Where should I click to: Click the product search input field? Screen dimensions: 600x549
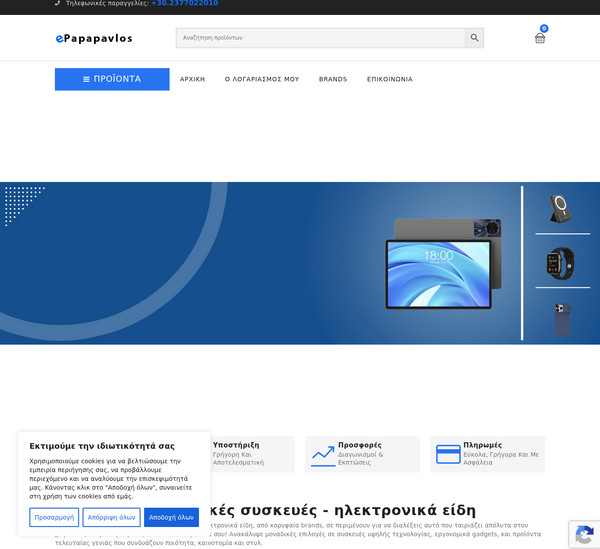tap(321, 38)
